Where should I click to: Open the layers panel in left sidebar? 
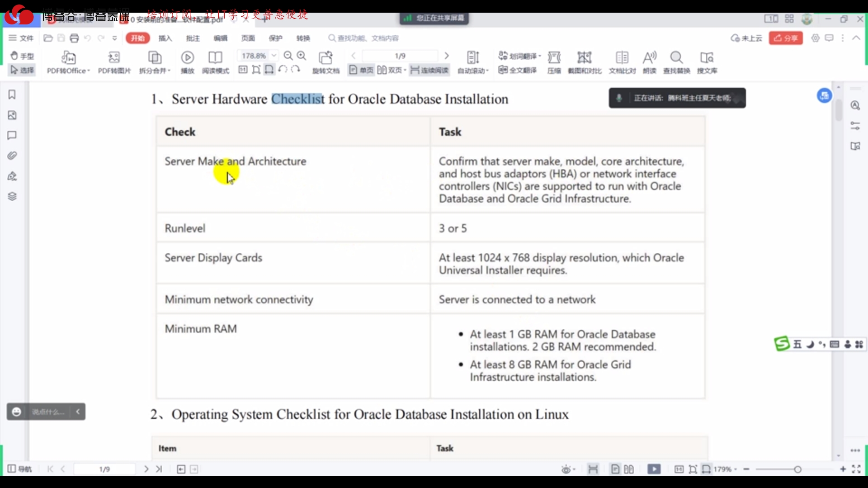(x=12, y=196)
